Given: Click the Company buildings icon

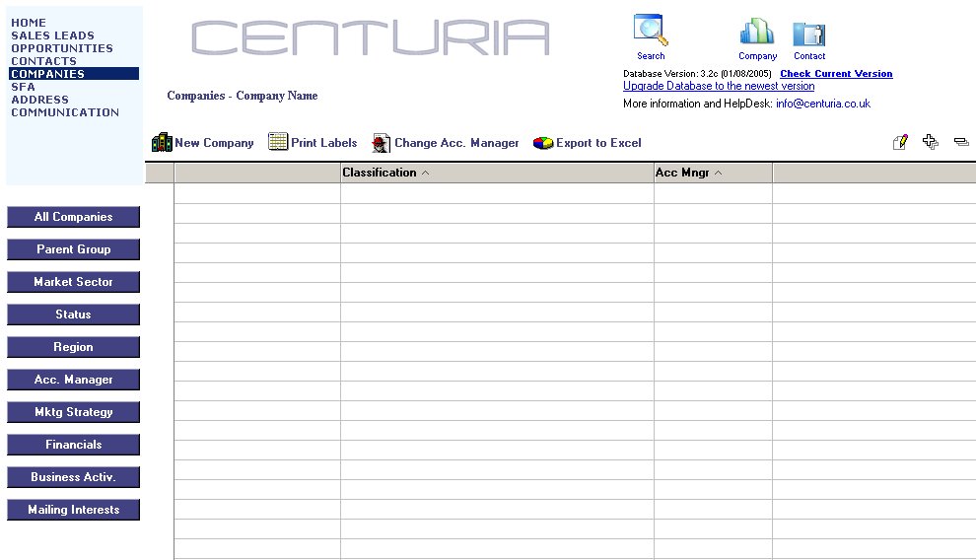Looking at the screenshot, I should 757,32.
